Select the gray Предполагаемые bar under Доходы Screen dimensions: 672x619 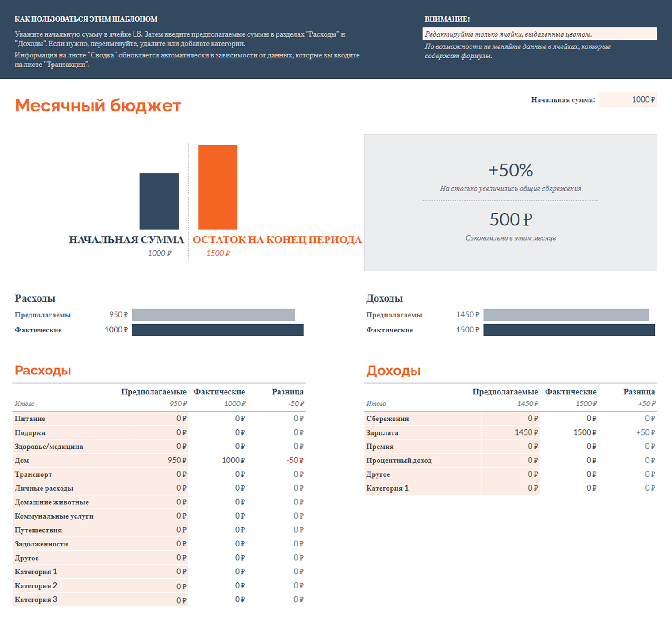[x=566, y=315]
